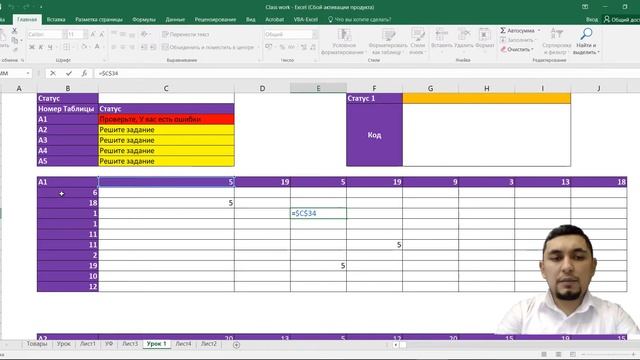Expand the Name Box dropdown arrow
Viewport: 640px width, 360px height.
tap(28, 73)
